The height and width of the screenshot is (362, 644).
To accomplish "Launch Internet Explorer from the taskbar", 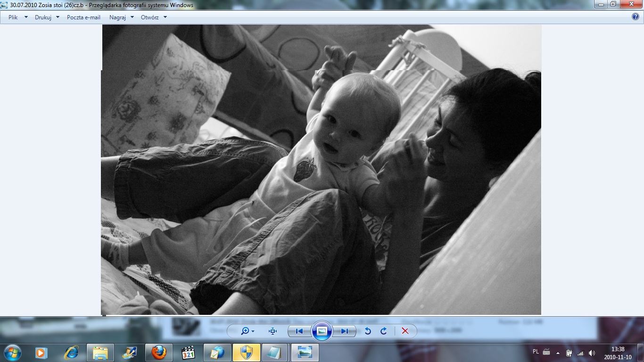I will (72, 352).
